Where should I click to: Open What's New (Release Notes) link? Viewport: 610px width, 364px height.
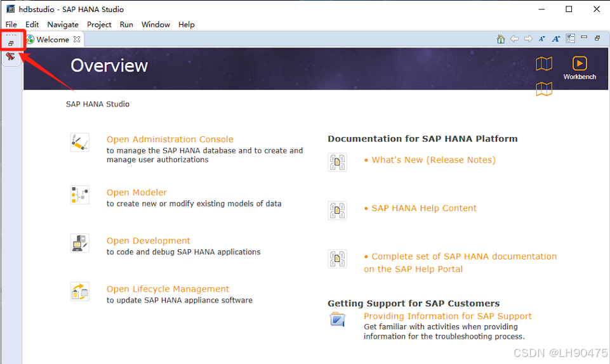(434, 160)
